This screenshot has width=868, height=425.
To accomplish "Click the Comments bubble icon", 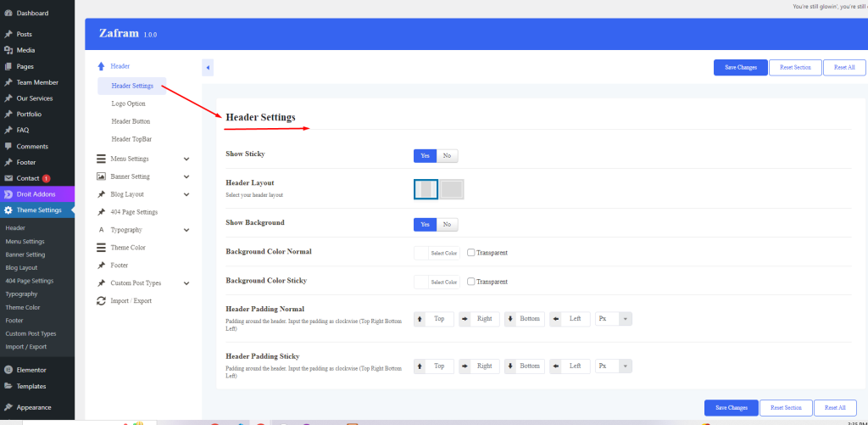I will (8, 146).
